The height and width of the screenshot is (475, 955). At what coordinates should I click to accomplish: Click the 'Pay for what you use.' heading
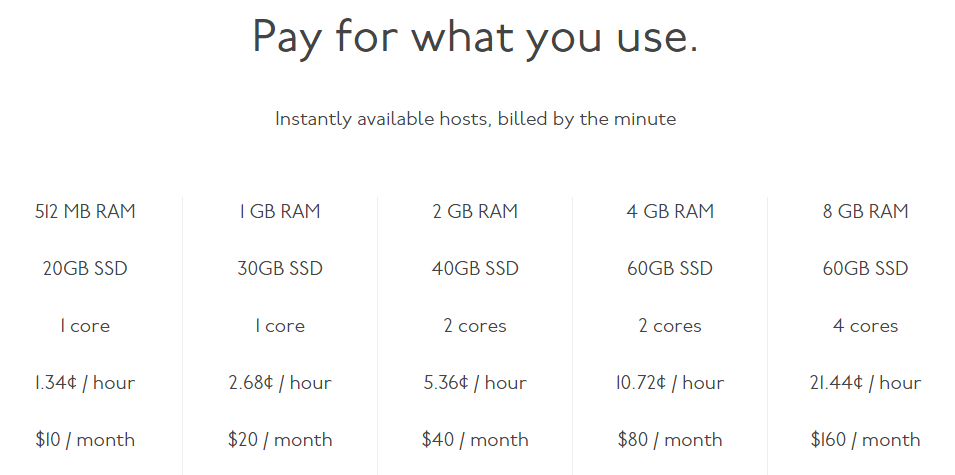point(475,38)
